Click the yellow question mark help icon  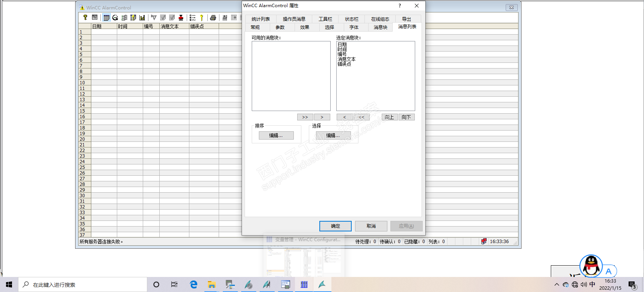click(85, 17)
